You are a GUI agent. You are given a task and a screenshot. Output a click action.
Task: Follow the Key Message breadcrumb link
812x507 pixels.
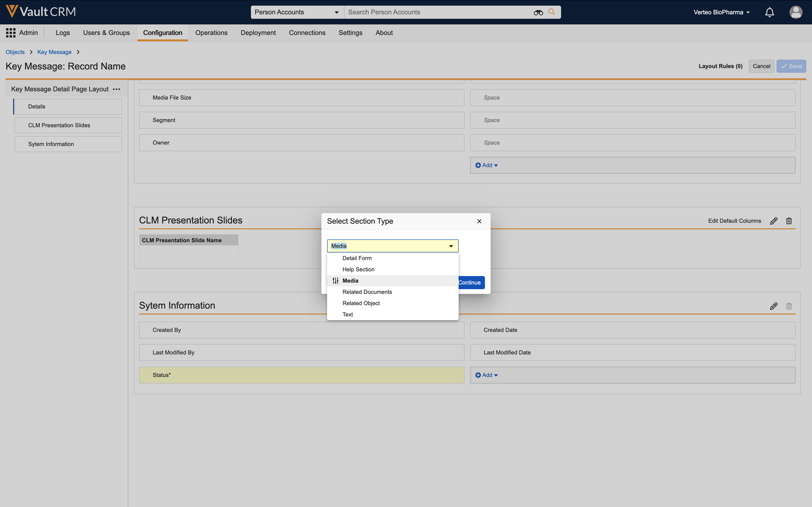(54, 52)
